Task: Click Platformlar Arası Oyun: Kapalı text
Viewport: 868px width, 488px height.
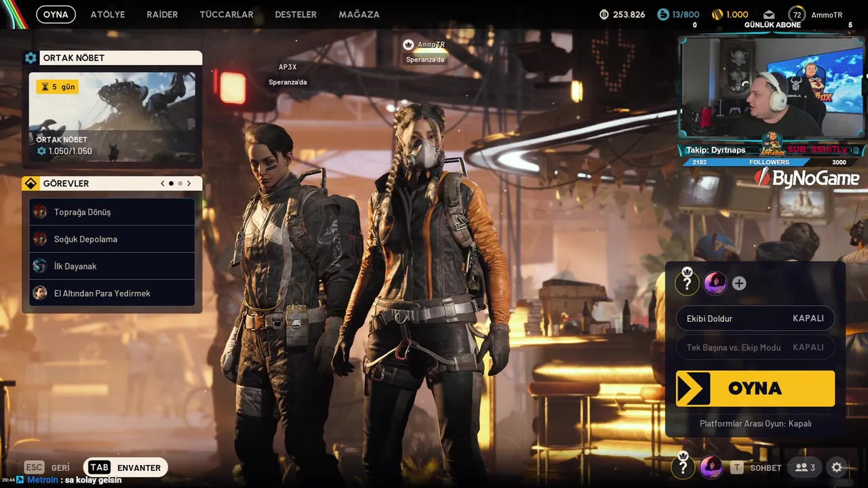Action: [755, 424]
